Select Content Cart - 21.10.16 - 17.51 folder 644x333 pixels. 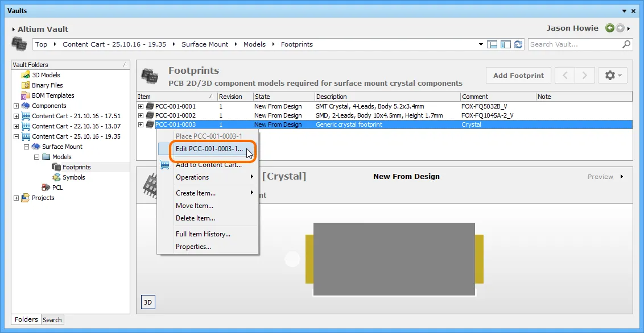coord(76,116)
